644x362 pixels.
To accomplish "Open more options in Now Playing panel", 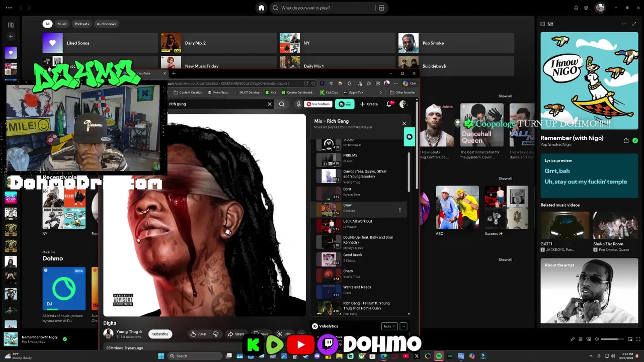I will coord(624,24).
